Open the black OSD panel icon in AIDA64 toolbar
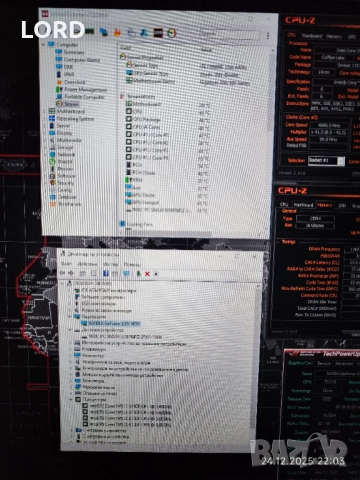360x480 pixels. click(158, 33)
